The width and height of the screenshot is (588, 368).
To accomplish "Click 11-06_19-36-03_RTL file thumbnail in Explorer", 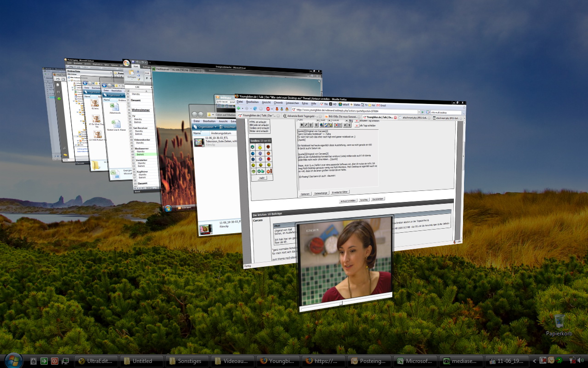I will point(199,142).
